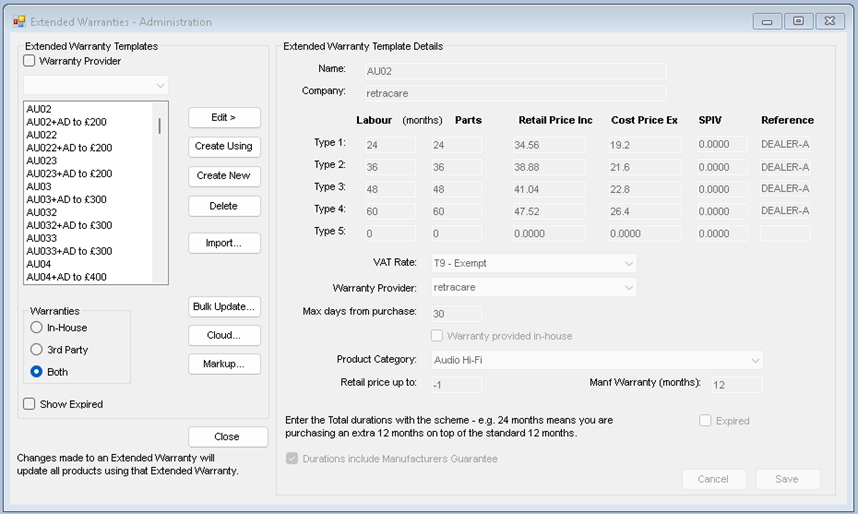
Task: Enable the Show Expired checkbox
Action: 30,404
